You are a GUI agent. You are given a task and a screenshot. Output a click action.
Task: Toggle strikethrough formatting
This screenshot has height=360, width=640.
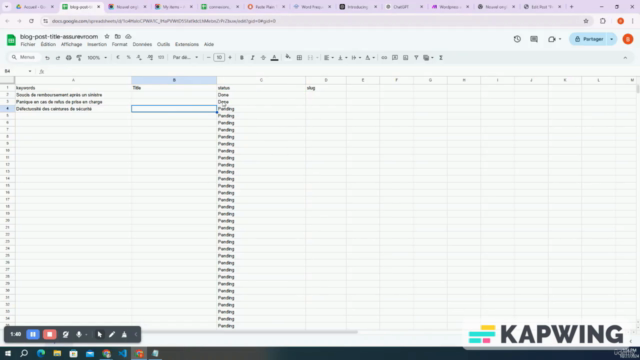pos(263,58)
